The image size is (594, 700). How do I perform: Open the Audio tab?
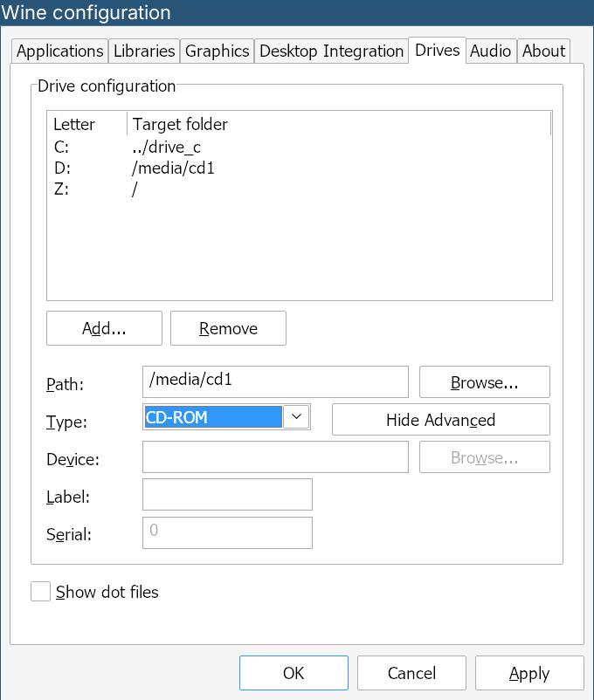click(x=491, y=51)
